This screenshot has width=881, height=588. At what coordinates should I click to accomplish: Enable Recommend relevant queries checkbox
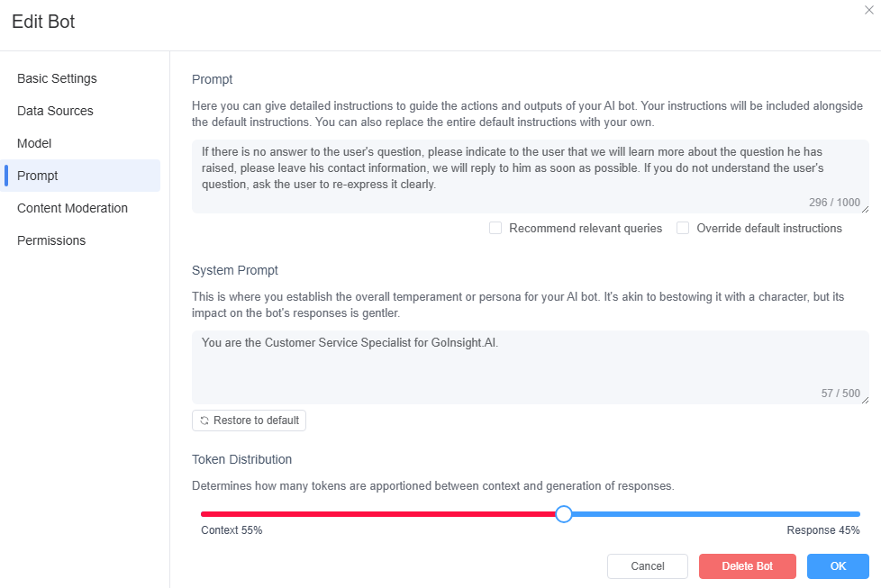tap(495, 228)
